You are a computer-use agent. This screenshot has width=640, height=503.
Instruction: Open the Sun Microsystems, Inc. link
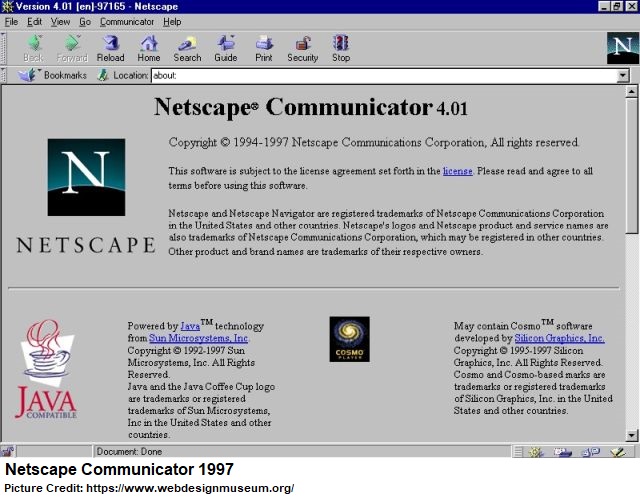(x=199, y=339)
